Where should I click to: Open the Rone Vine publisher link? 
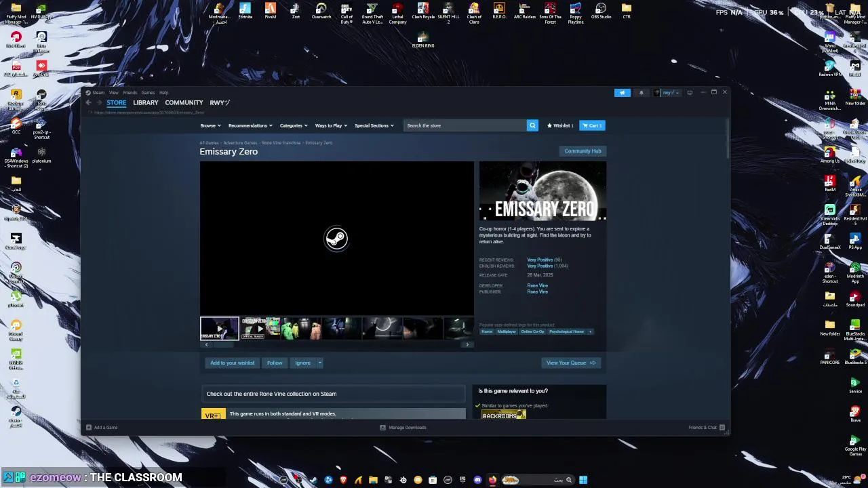point(537,291)
